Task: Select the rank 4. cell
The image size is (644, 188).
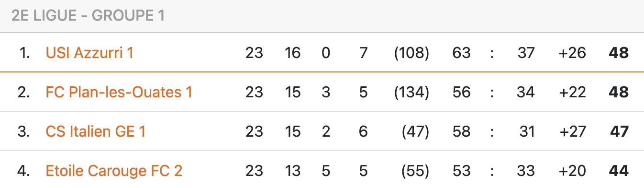Action: click(24, 171)
